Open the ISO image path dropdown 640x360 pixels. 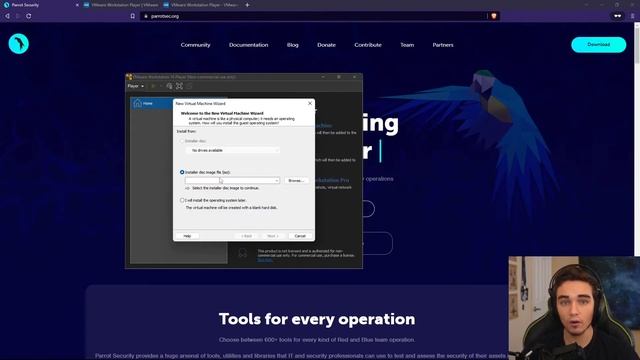pos(277,180)
